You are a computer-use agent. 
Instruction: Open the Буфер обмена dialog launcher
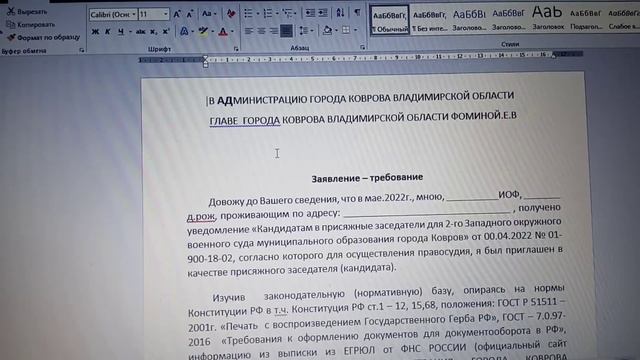[82, 50]
